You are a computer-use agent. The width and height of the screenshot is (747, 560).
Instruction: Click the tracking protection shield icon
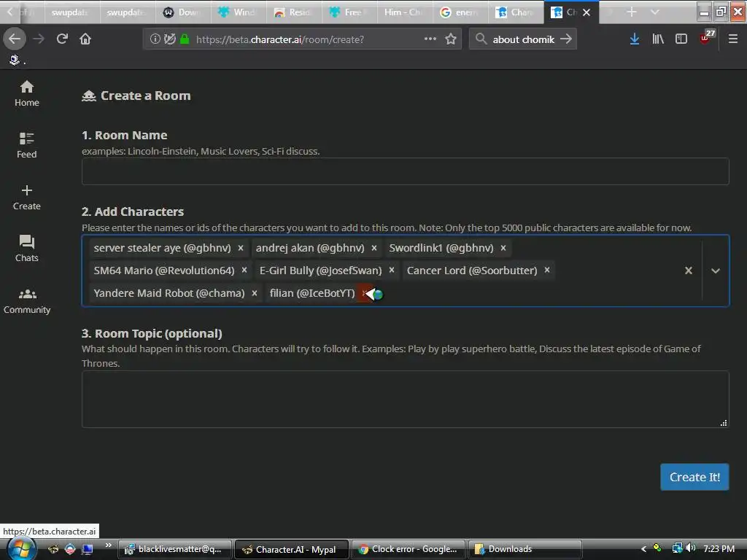(x=169, y=39)
